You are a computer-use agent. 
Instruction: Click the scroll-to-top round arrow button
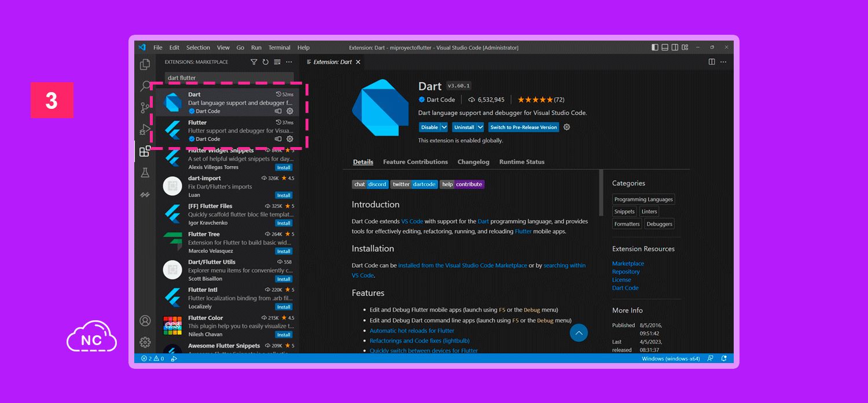point(579,332)
